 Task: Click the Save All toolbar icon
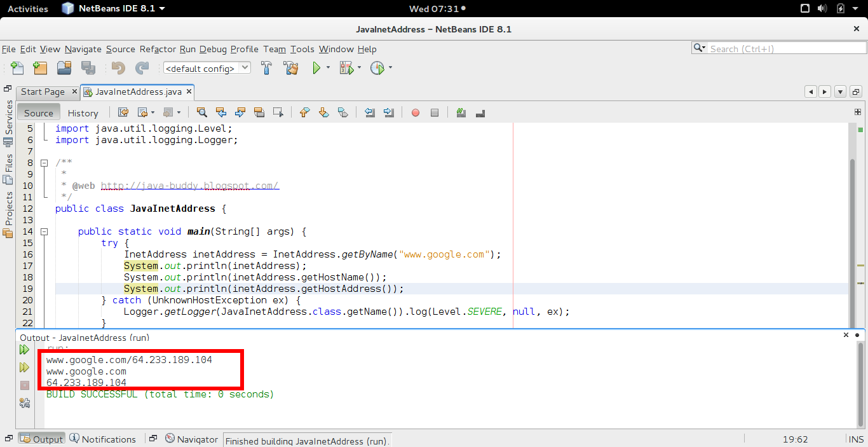click(x=88, y=67)
